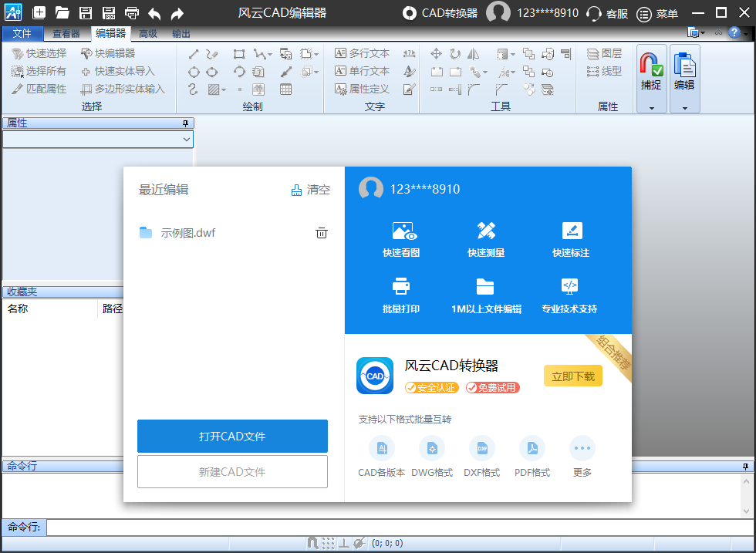Select the Arc drawing tool

[x=239, y=72]
